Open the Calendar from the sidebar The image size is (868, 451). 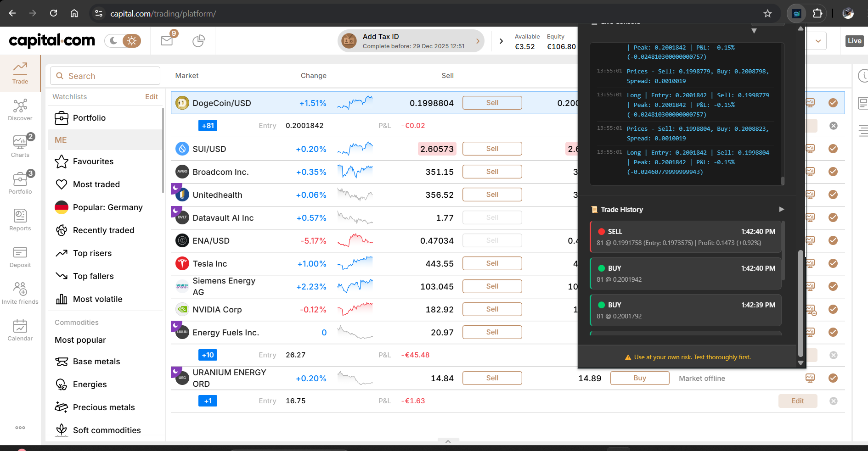20,330
